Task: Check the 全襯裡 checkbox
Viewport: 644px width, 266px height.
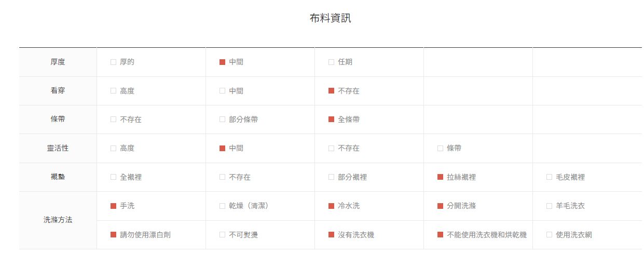Action: click(113, 177)
